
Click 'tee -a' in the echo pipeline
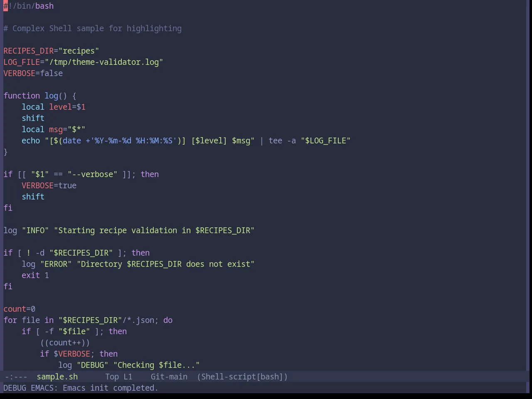(x=282, y=140)
